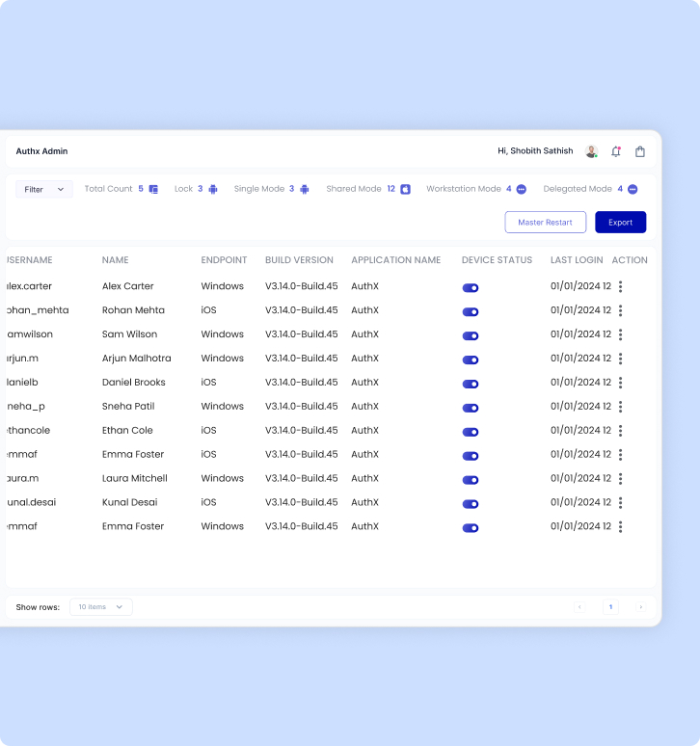Viewport: 700px width, 746px height.
Task: Open three-dot actions for Kunal Desai
Action: pyautogui.click(x=620, y=502)
